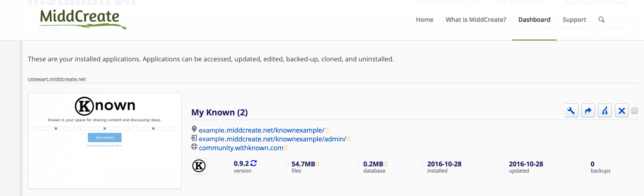This screenshot has width=644, height=196.
Task: Select the Dashboard menu item
Action: (x=534, y=20)
